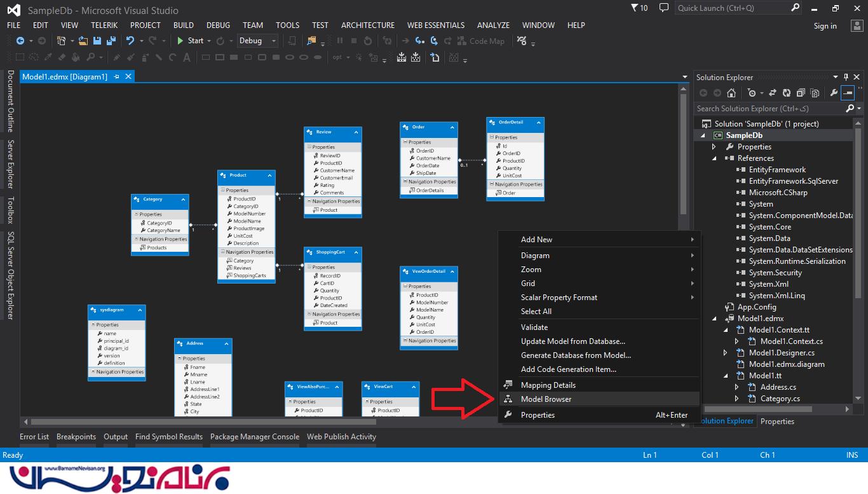
Task: Switch to the Package Manager Console tab
Action: pos(254,437)
